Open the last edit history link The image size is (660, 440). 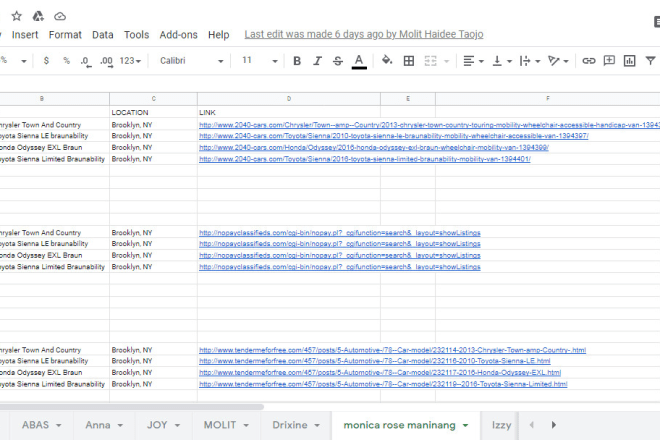tap(363, 34)
